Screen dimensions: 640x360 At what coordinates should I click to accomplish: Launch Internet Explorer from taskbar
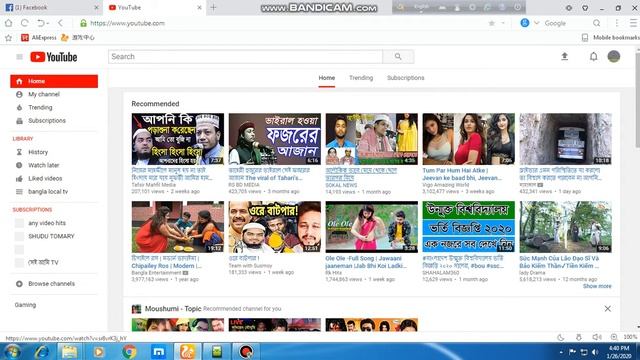click(42, 351)
